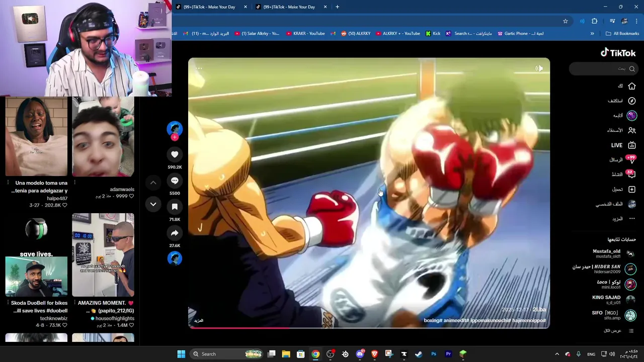Open the Friends section (الأصدقاء)
Image resolution: width=644 pixels, height=362 pixels.
632,130
